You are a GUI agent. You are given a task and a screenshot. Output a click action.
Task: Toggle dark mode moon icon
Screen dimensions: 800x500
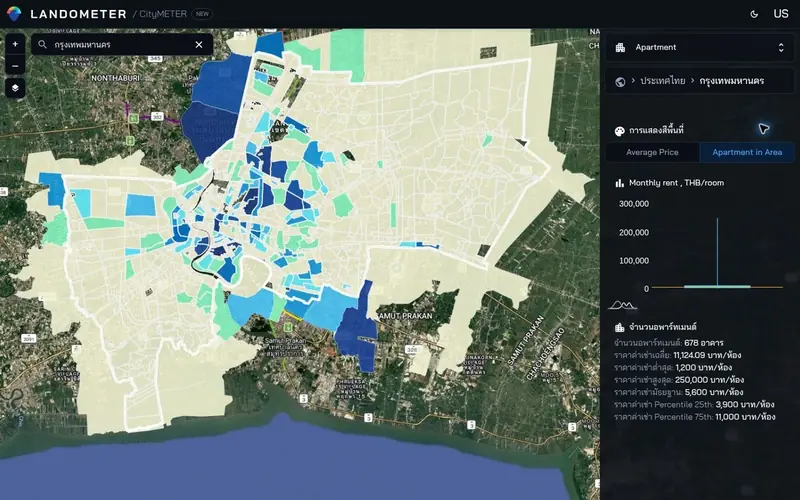[x=754, y=14]
